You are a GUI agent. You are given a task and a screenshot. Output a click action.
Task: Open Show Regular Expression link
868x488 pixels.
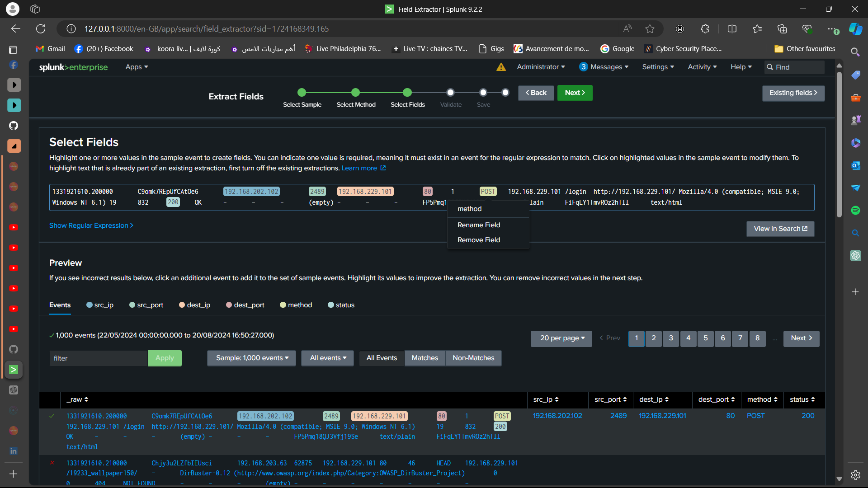[x=91, y=225]
